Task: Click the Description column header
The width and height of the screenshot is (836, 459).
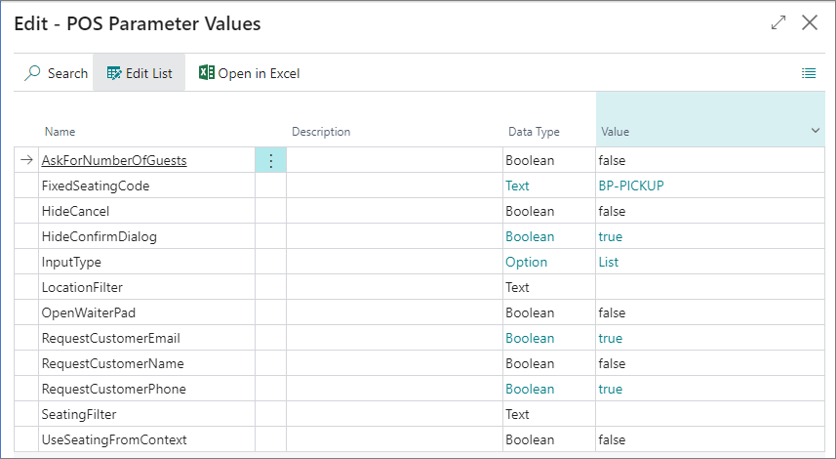Action: point(321,132)
